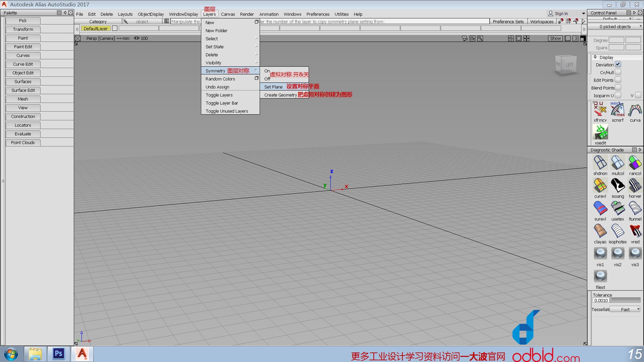The height and width of the screenshot is (362, 644).
Task: Click the Workspaces button
Action: (542, 21)
